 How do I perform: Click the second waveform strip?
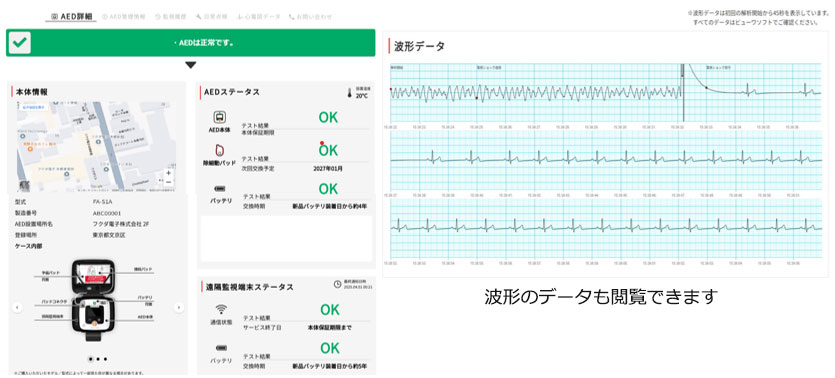(x=606, y=161)
